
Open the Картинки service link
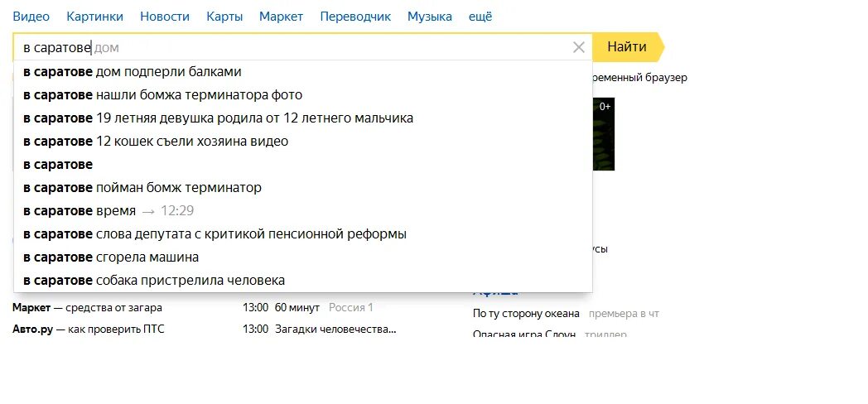(94, 17)
